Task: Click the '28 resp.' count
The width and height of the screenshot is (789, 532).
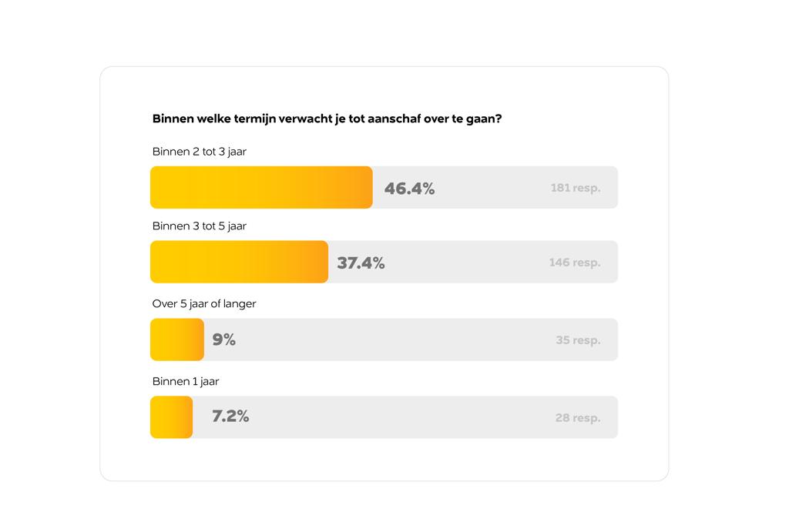Action: click(578, 418)
